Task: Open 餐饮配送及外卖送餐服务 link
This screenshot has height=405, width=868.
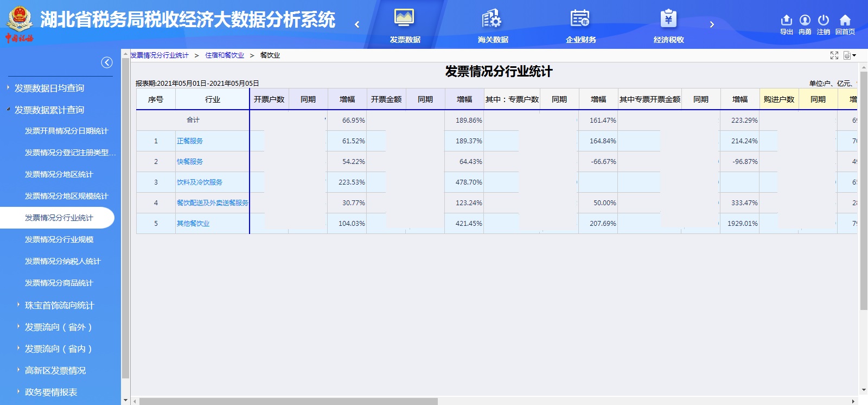Action: coord(213,203)
